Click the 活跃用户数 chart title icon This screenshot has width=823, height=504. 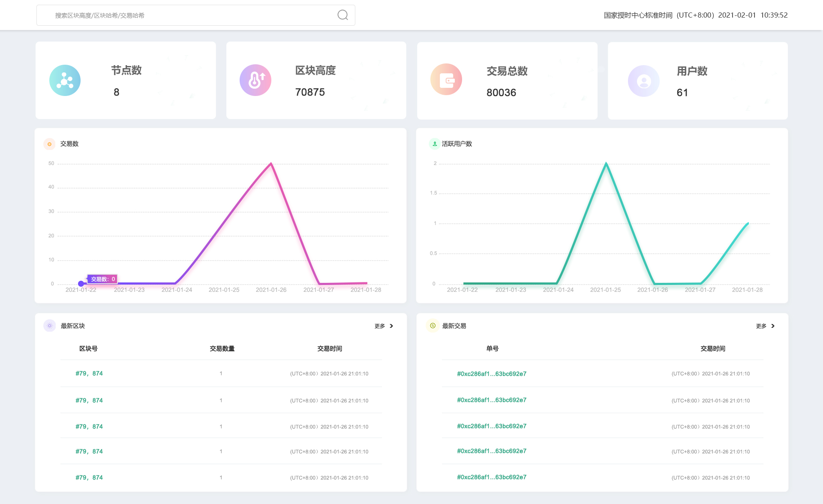(x=435, y=144)
